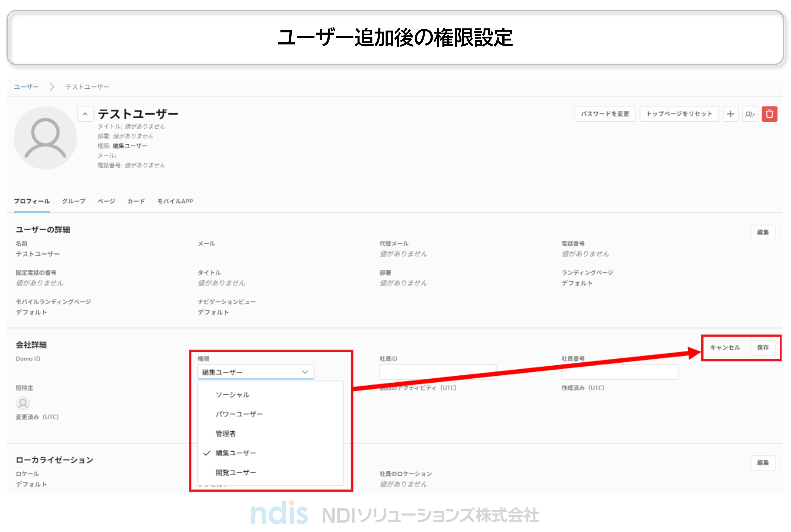Click モバイルランディングページ value デフォルト
791x532 pixels.
[x=31, y=313]
